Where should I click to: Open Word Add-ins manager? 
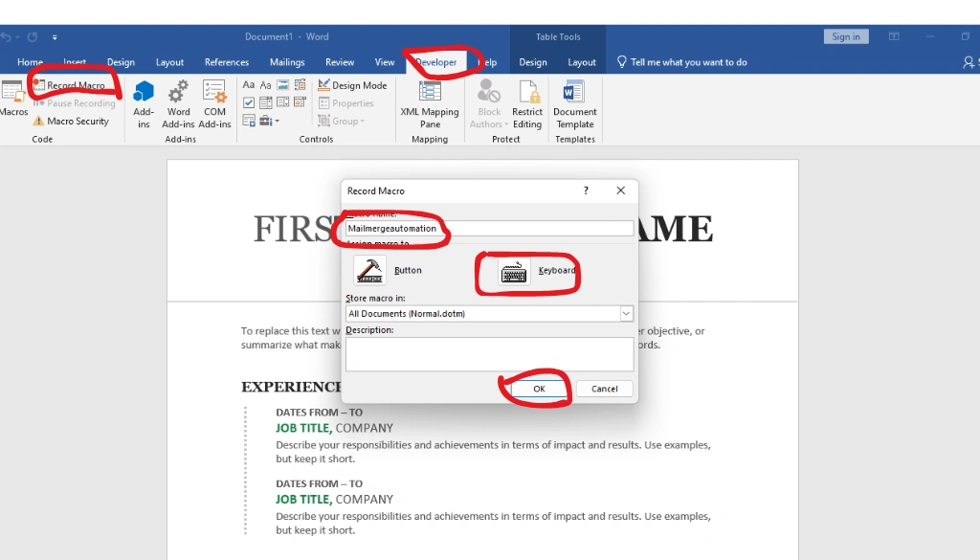coord(178,103)
